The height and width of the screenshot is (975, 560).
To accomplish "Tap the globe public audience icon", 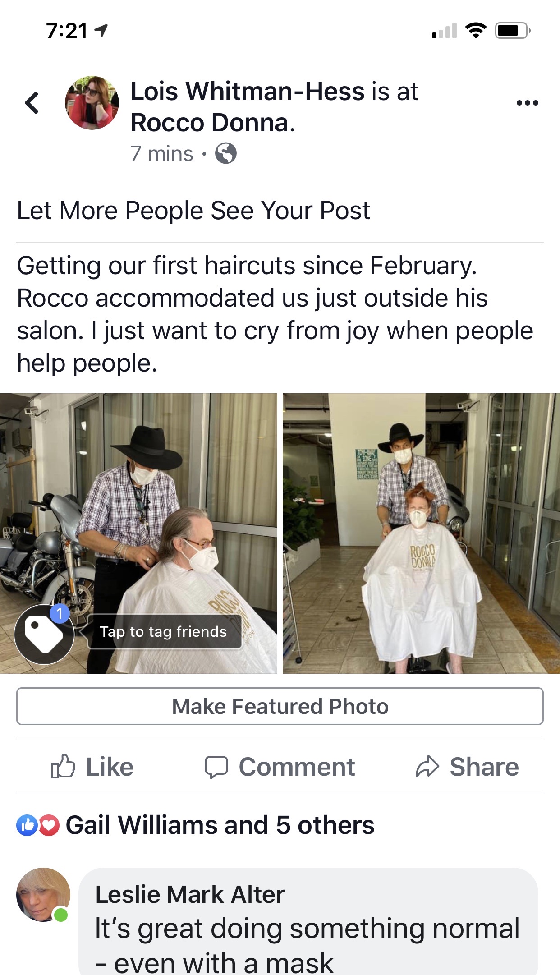I will 226,153.
